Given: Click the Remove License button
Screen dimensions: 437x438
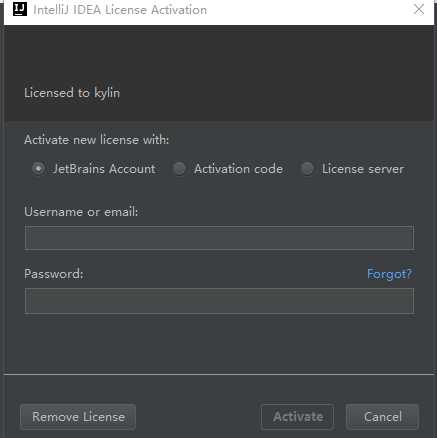Looking at the screenshot, I should pos(78,417).
